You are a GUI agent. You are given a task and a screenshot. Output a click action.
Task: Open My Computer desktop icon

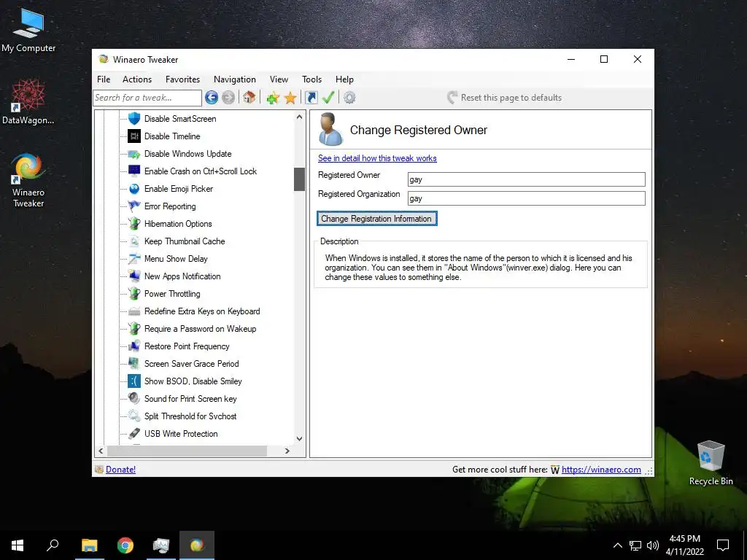coord(28,31)
